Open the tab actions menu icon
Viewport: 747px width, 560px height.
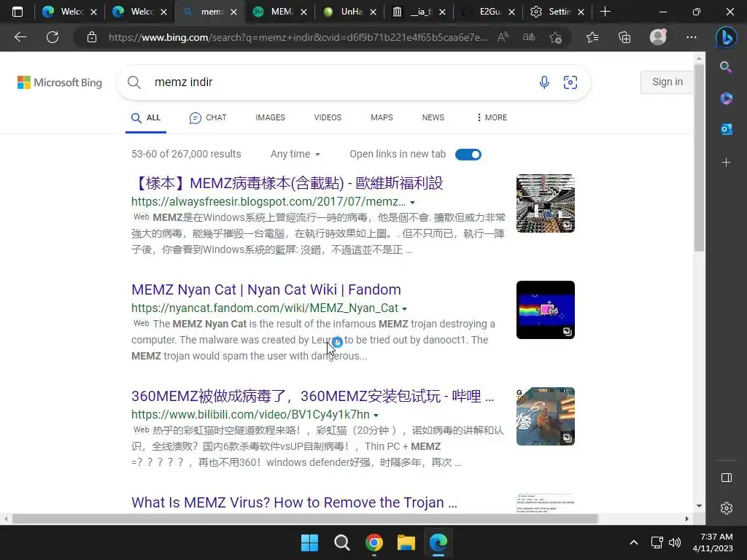(x=18, y=12)
